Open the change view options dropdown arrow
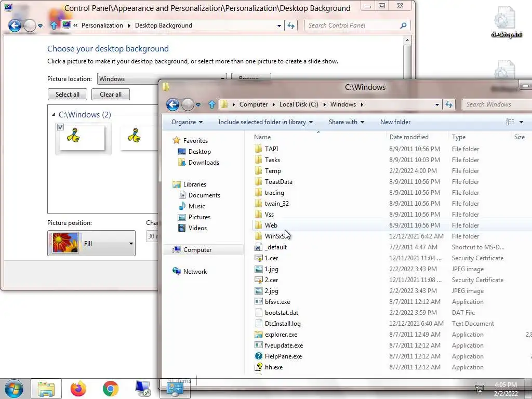The height and width of the screenshot is (399, 532). (x=521, y=122)
